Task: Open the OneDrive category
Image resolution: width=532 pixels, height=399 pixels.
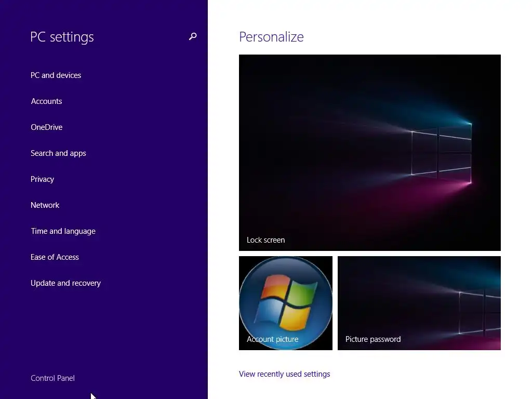Action: point(46,127)
